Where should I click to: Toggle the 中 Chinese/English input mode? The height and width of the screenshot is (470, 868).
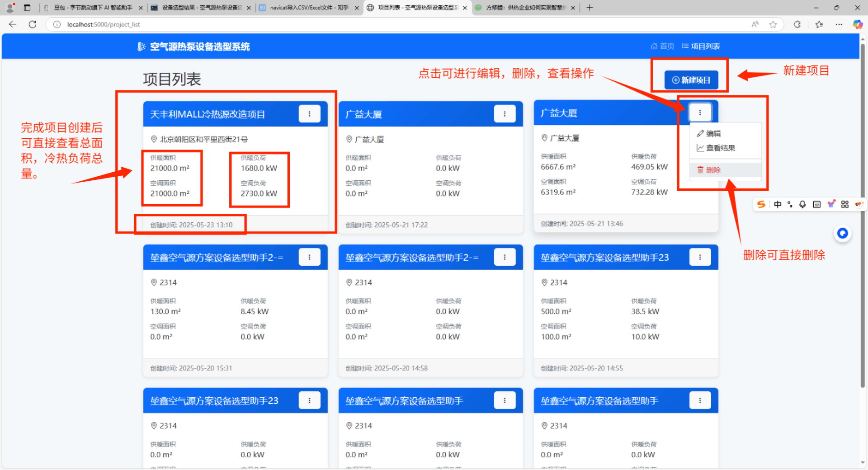click(778, 204)
